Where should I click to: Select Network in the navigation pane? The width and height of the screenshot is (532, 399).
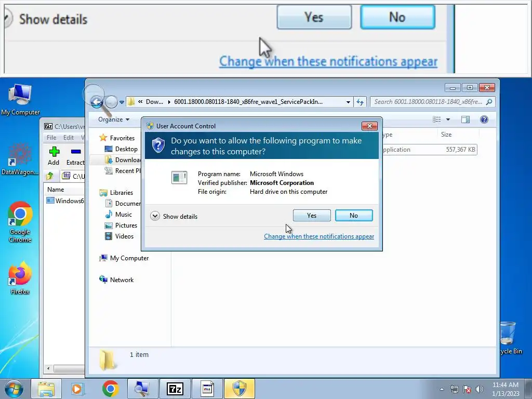(116, 280)
